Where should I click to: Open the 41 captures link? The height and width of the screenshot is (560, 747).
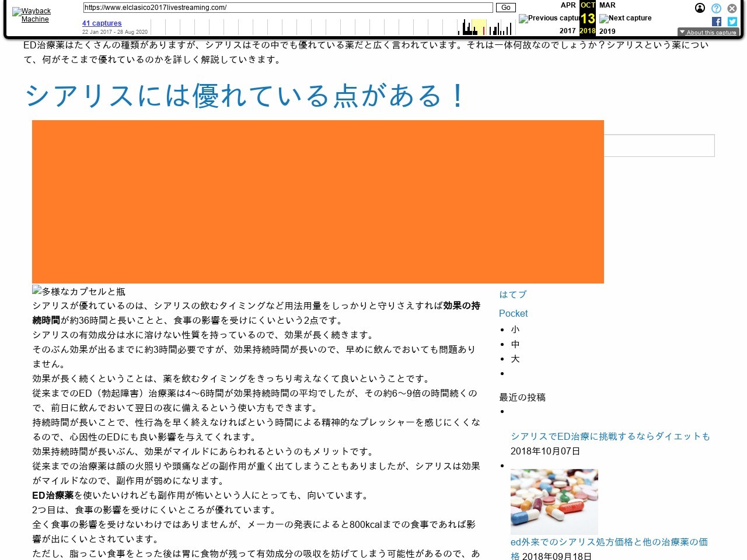coord(102,23)
